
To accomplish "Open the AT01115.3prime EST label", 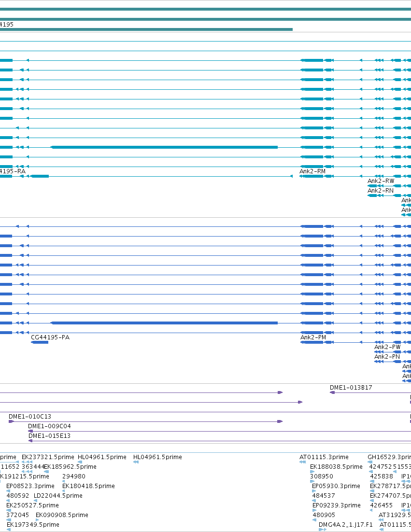I will 324,457.
